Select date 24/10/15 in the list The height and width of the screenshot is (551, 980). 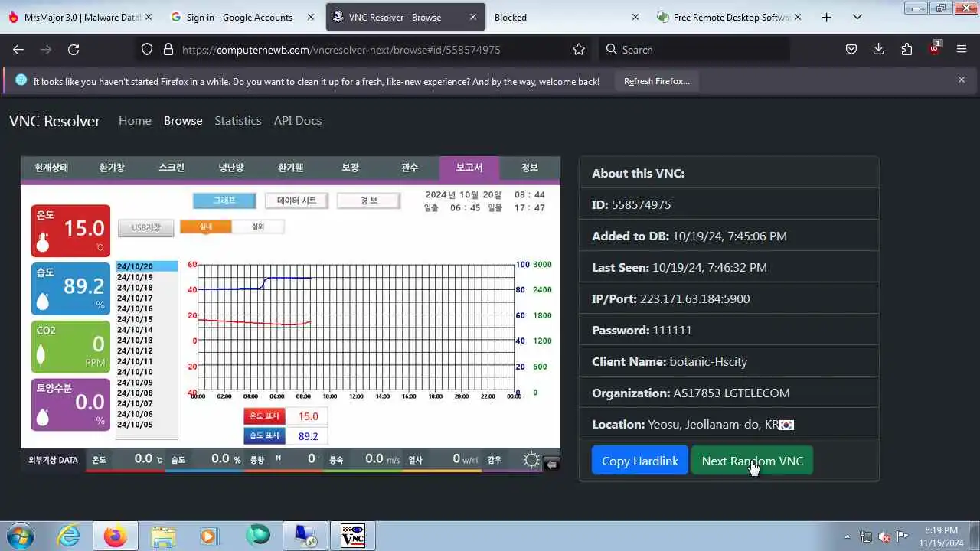(145, 319)
